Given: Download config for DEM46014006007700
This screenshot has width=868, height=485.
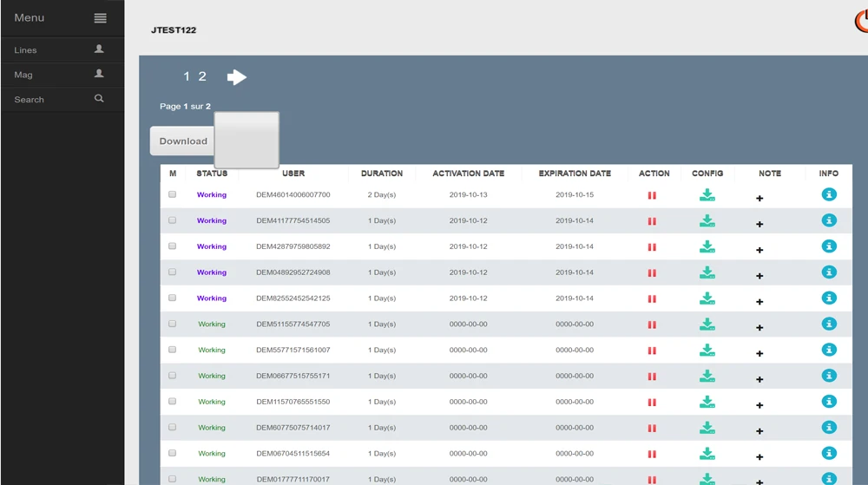Looking at the screenshot, I should pos(707,194).
